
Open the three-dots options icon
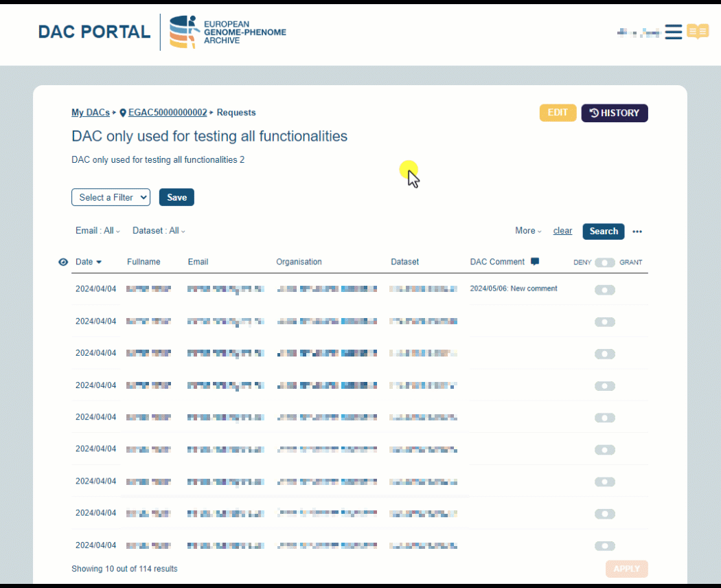[637, 231]
